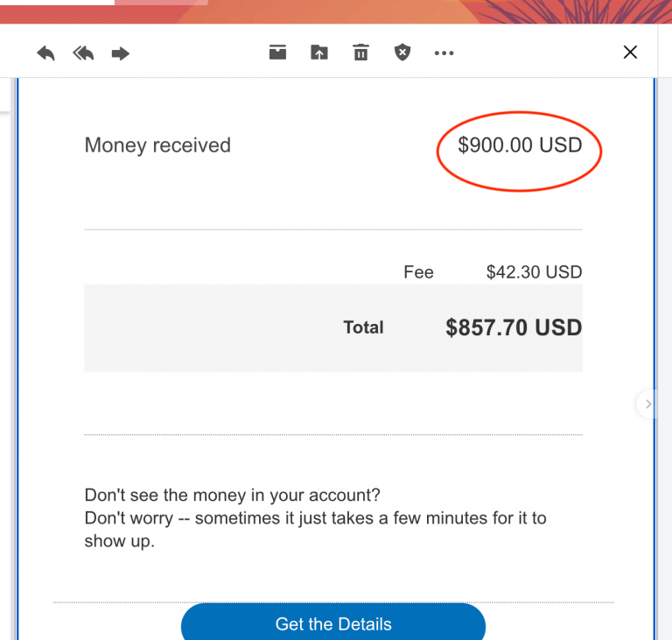Mark as spam using the shield icon
The image size is (672, 640).
click(x=402, y=53)
